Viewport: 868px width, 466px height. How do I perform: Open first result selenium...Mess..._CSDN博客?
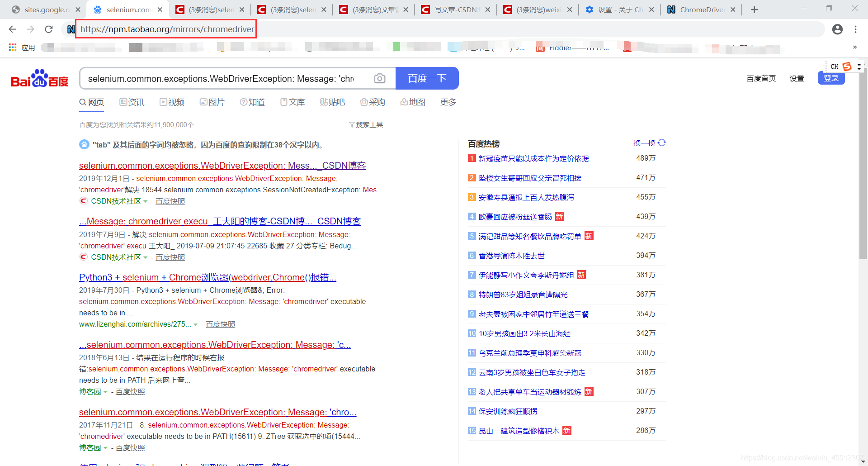(x=222, y=166)
